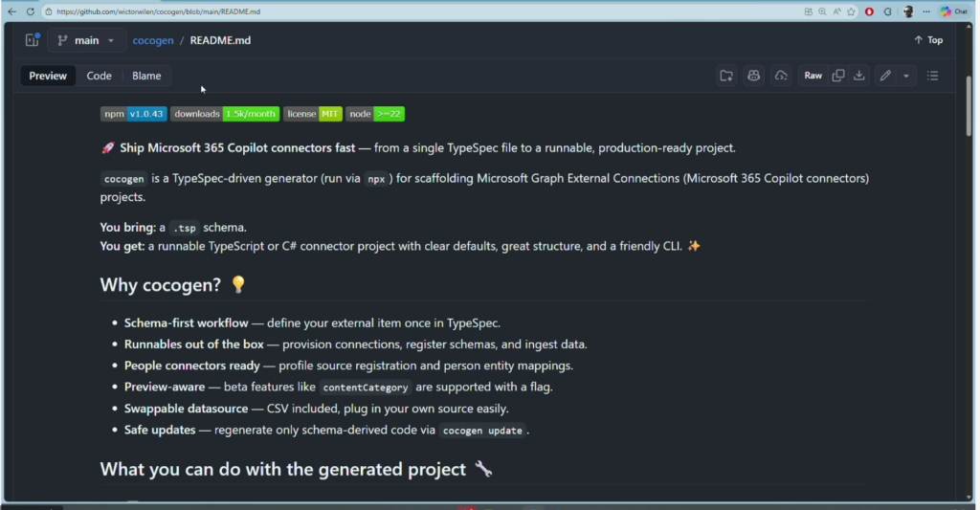980x510 pixels.
Task: Click 'What you can do with the generated project' heading
Action: click(297, 470)
